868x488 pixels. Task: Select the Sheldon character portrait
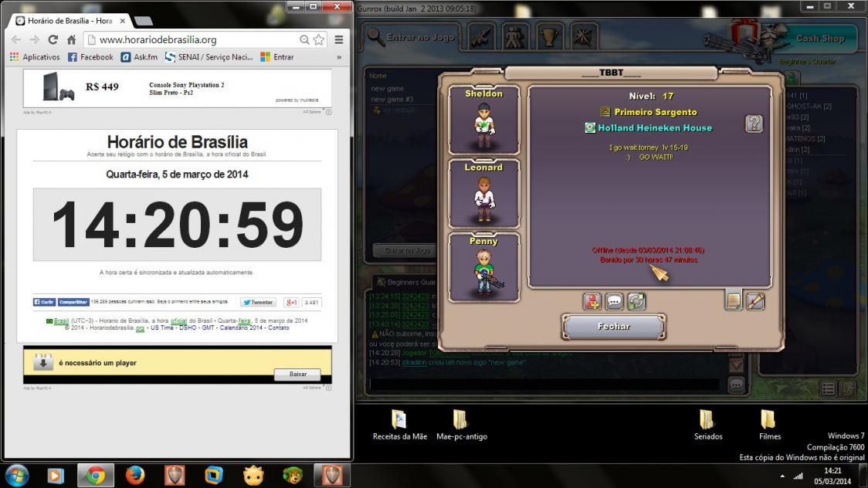point(484,120)
